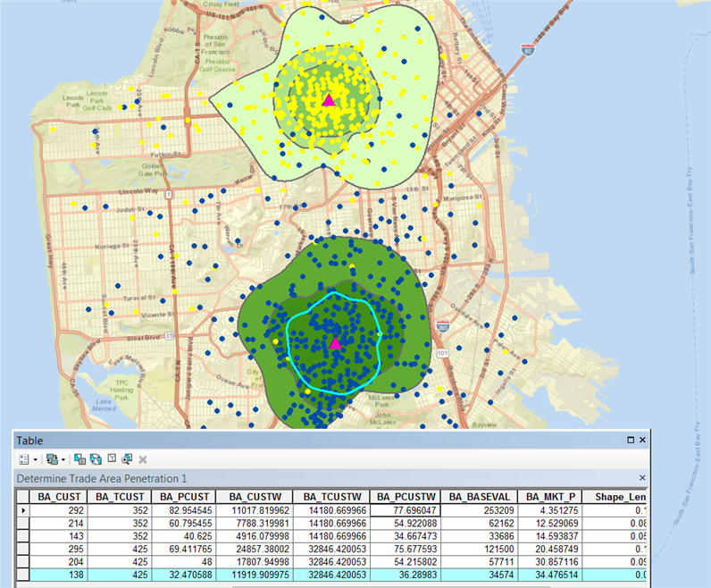Click the Sloat Blvd street label

click(143, 338)
